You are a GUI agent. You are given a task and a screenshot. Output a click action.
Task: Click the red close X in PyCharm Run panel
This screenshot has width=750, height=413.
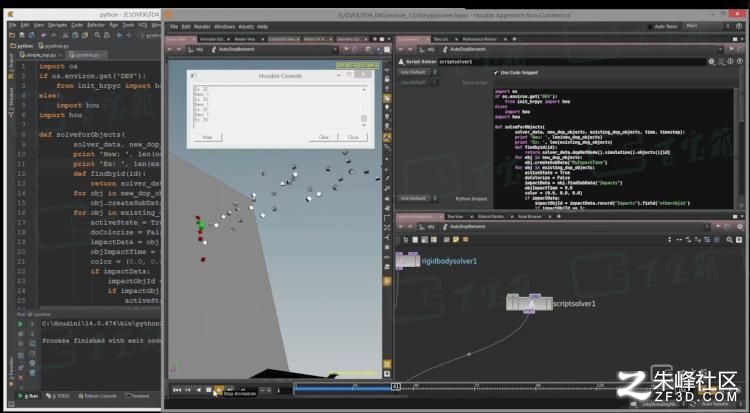tap(21, 378)
